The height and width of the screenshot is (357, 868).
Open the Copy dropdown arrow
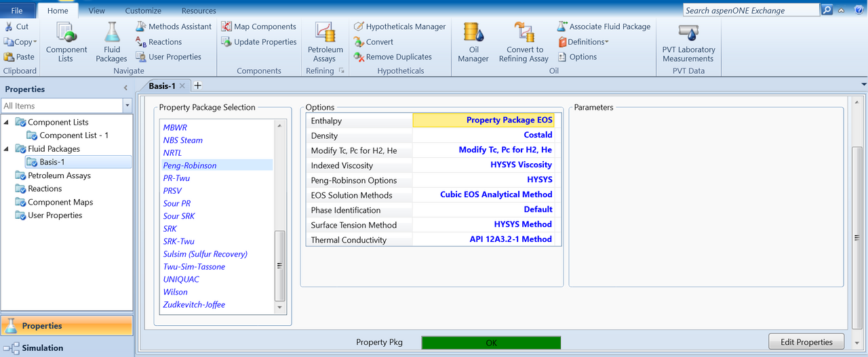pos(36,42)
